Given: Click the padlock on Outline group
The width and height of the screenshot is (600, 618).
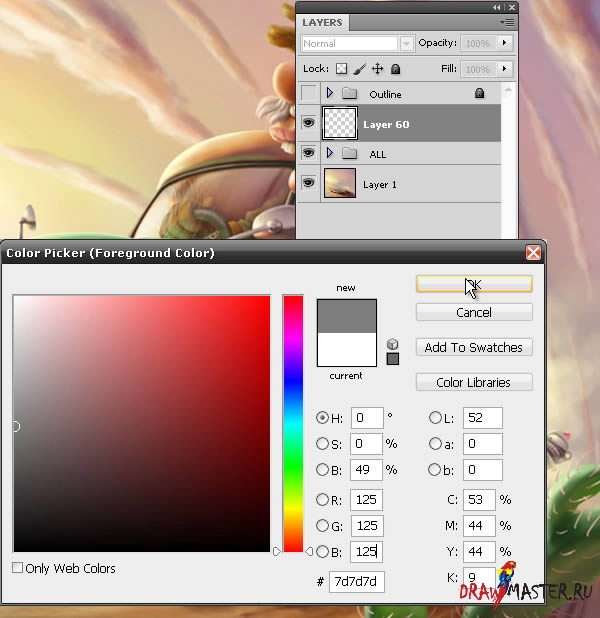Looking at the screenshot, I should click(479, 93).
